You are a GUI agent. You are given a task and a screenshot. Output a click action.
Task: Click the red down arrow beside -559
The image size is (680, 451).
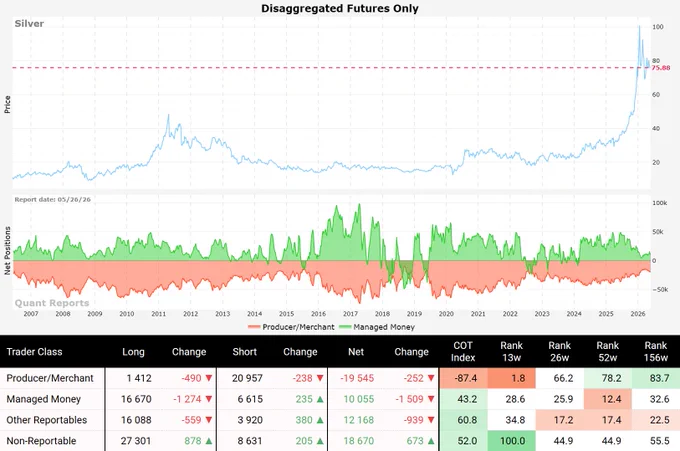(209, 420)
